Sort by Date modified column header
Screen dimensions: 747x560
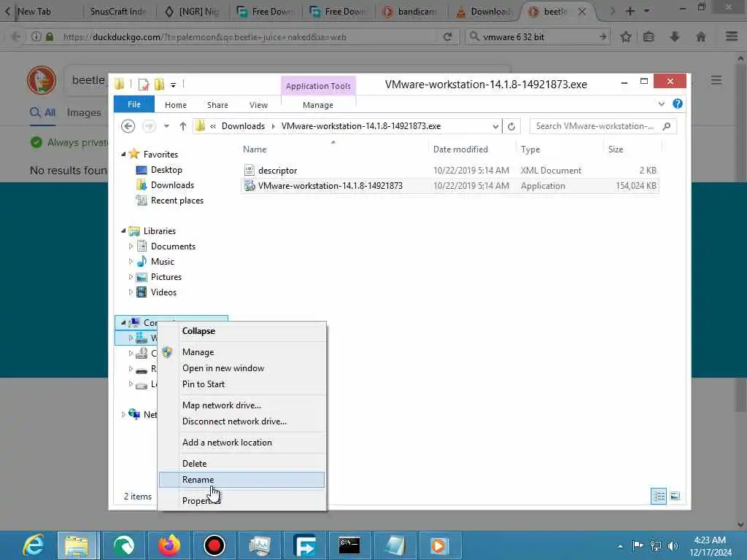460,149
